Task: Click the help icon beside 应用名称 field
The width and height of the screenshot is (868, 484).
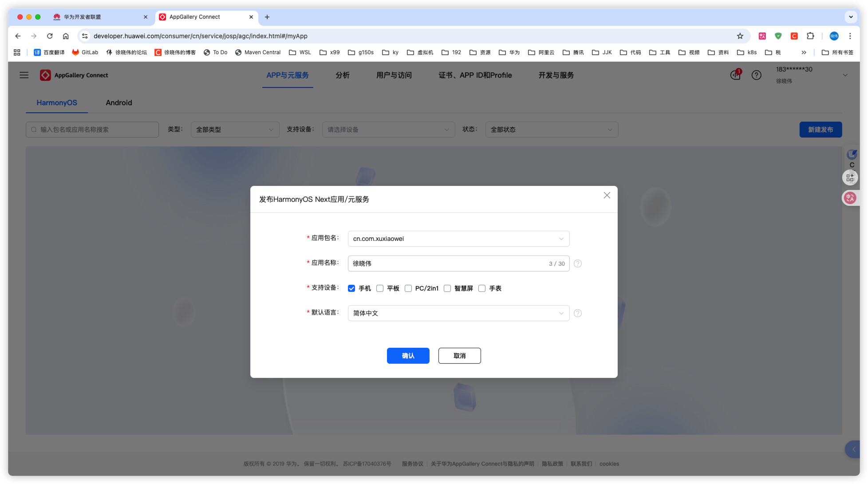Action: (x=577, y=264)
